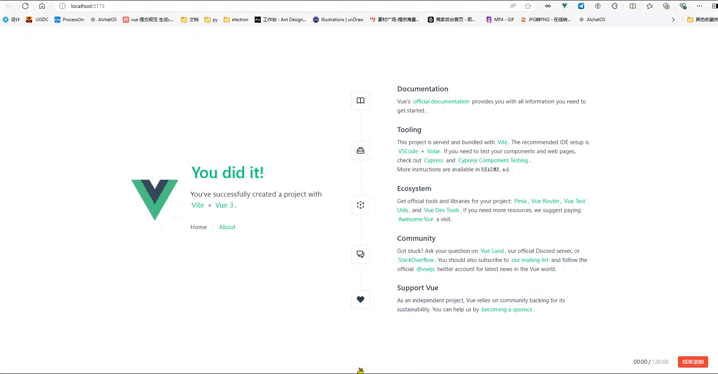Open the Vue 3 link under You did it

tap(224, 205)
